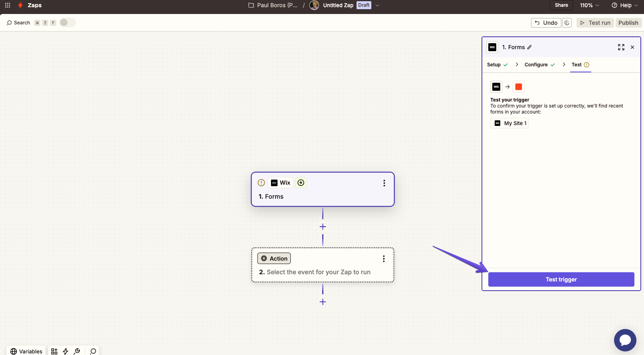Select the Untitled Zap title
This screenshot has height=355, width=644.
pos(338,5)
